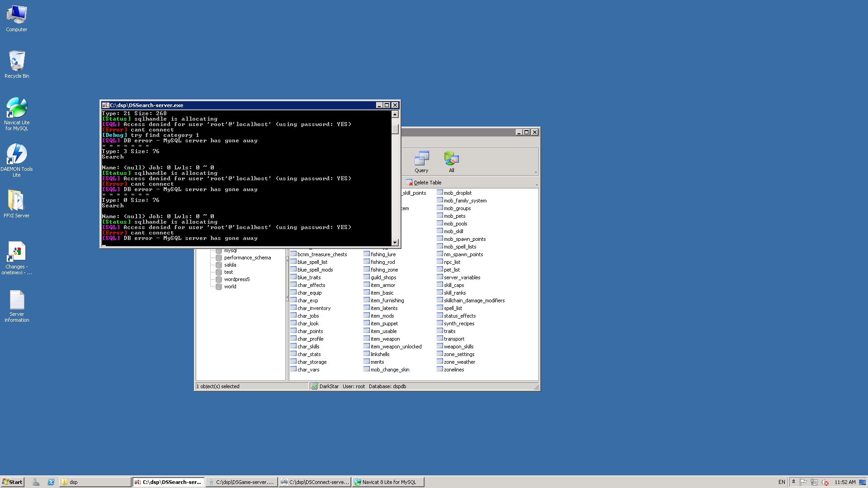Select the mob_spawn_points table
This screenshot has height=488, width=868.
click(x=464, y=239)
